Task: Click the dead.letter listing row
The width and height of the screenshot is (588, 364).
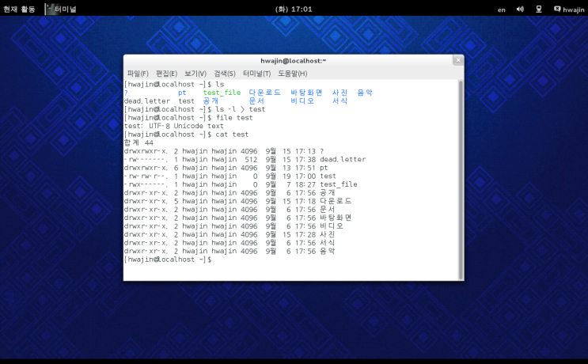Action: click(x=245, y=159)
